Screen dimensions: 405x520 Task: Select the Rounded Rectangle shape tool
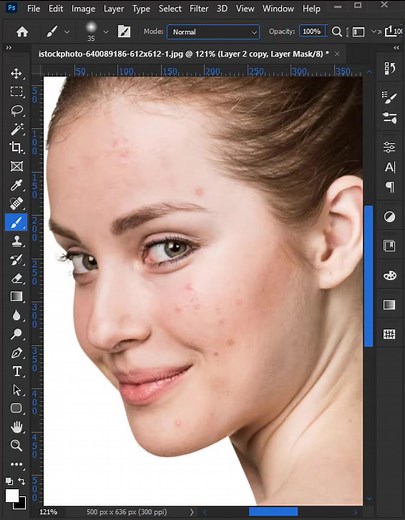click(16, 408)
